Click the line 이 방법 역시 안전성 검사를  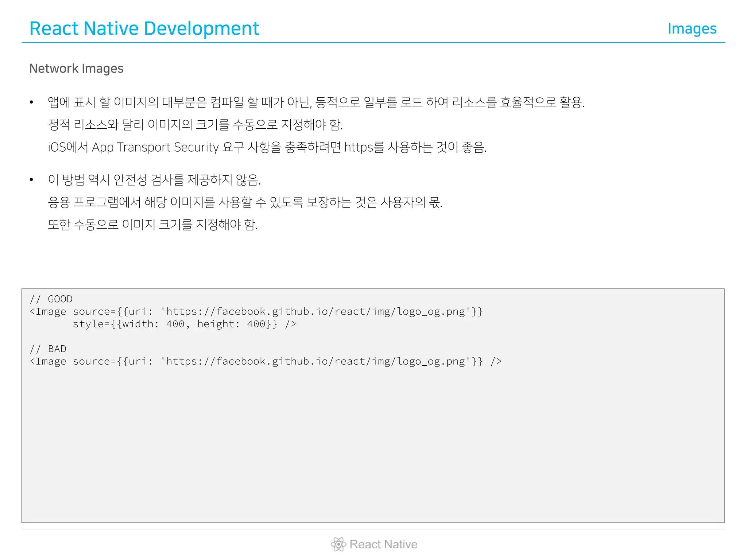point(154,179)
